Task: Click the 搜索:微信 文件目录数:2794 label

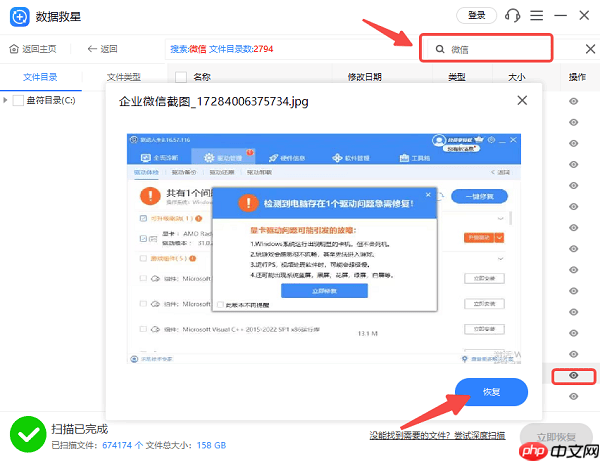Action: coord(222,49)
